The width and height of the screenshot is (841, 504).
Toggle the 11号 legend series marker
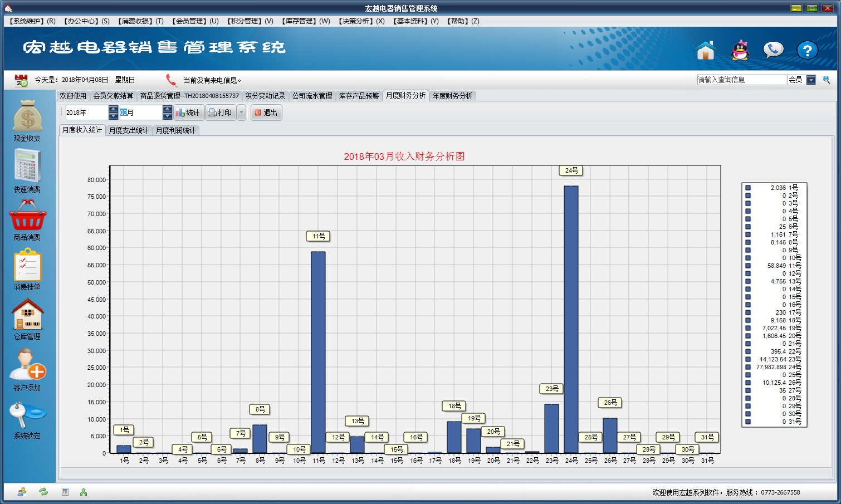748,266
